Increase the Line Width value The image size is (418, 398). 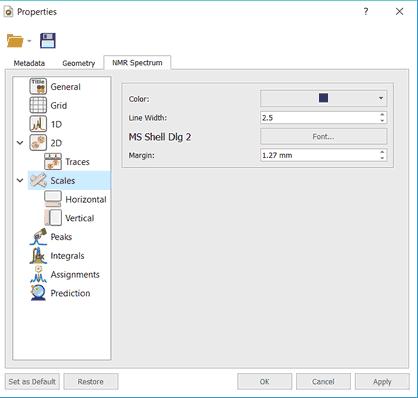click(x=382, y=114)
